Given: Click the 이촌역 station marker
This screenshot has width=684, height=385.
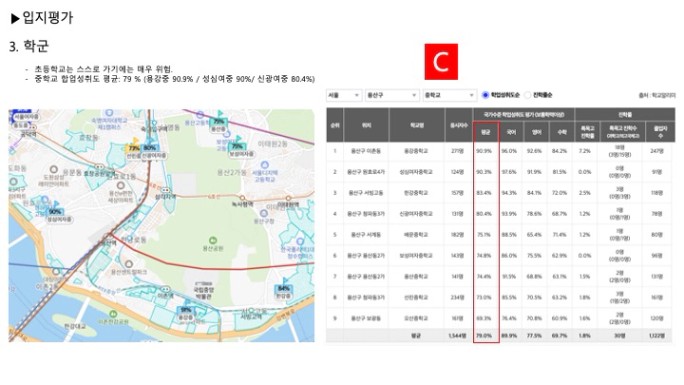Looking at the screenshot, I should click(165, 289).
